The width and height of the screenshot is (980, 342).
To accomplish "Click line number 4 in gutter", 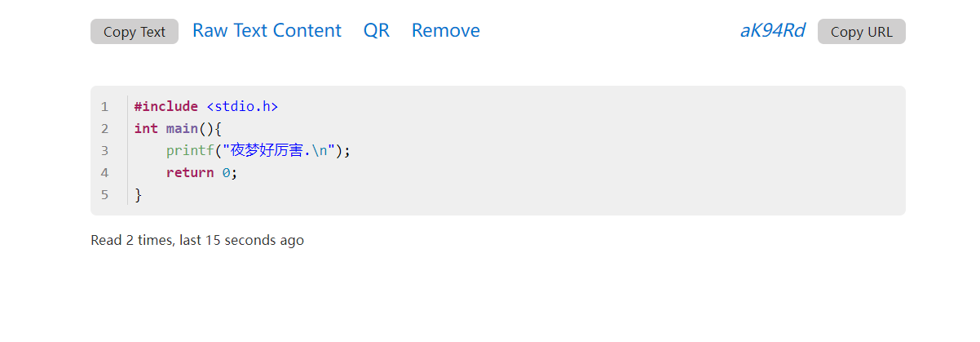I will (x=104, y=173).
